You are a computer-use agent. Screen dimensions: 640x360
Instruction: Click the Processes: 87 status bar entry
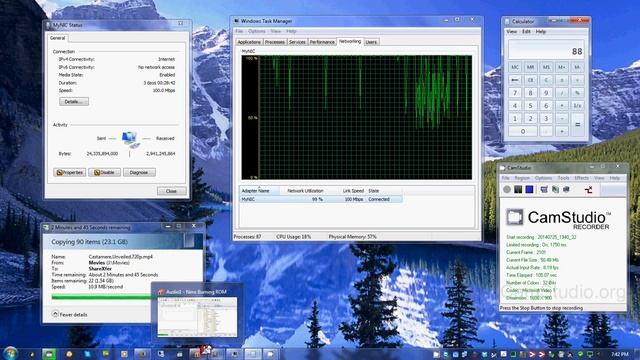point(247,237)
